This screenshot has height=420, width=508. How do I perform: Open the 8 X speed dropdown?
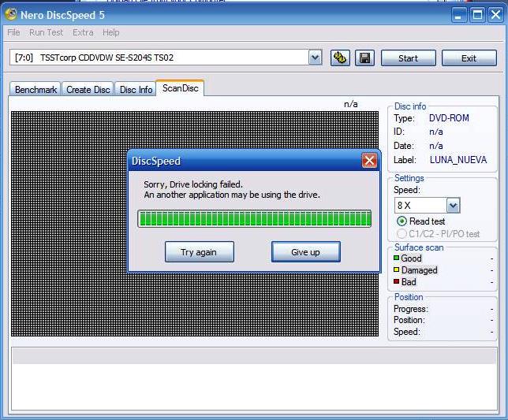pyautogui.click(x=453, y=206)
